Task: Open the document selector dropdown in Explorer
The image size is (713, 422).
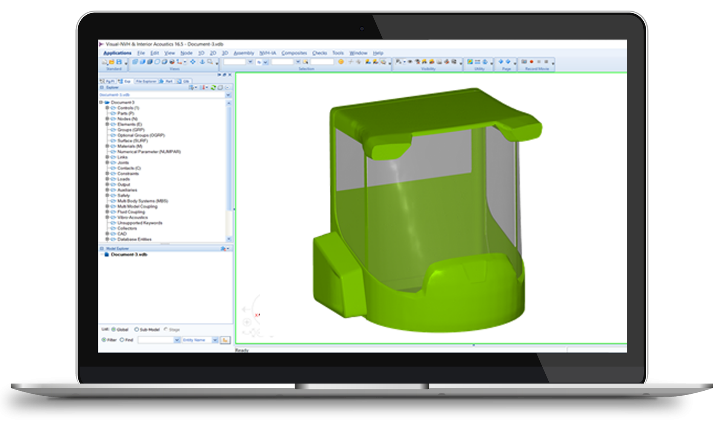Action: tap(228, 95)
